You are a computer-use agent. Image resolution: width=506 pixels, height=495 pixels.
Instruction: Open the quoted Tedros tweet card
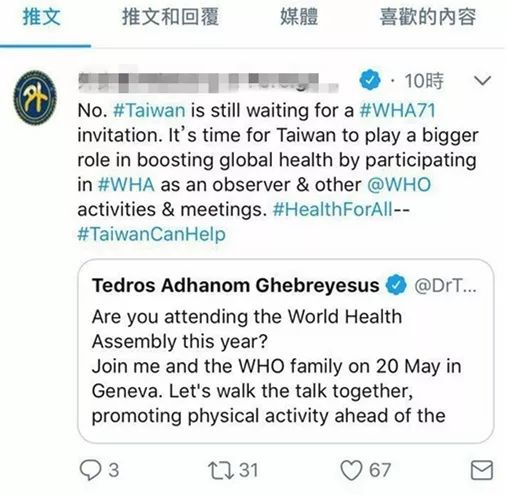pos(286,351)
